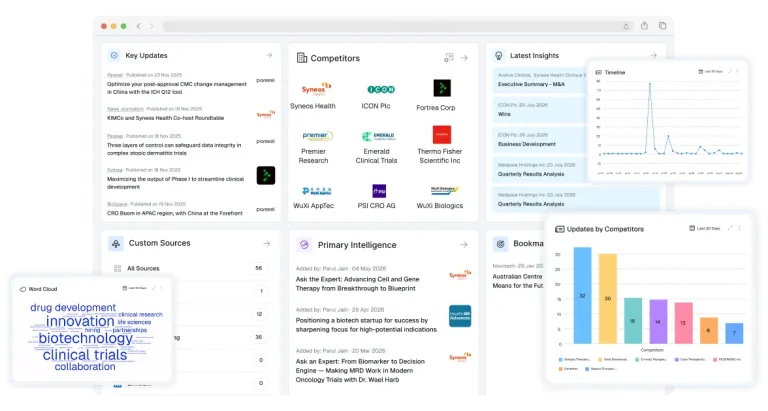Click the purple bar labeled 14
Viewport: 768px width, 411px height.
[x=658, y=322]
